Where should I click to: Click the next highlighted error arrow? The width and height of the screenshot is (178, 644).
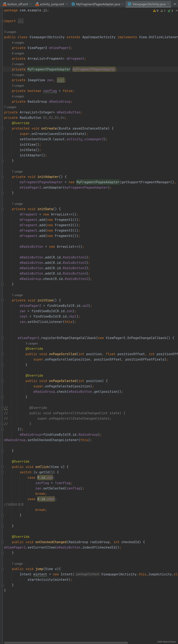[176, 11]
